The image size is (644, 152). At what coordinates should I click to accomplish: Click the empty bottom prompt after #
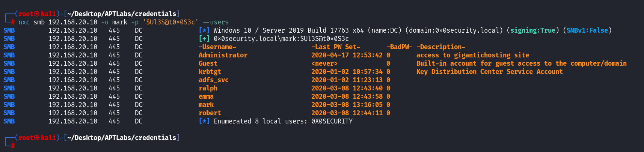pos(23,146)
